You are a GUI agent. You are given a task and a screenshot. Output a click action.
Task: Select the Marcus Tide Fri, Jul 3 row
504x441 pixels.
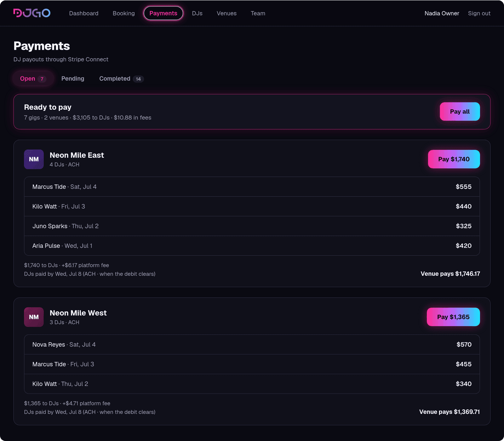point(252,364)
